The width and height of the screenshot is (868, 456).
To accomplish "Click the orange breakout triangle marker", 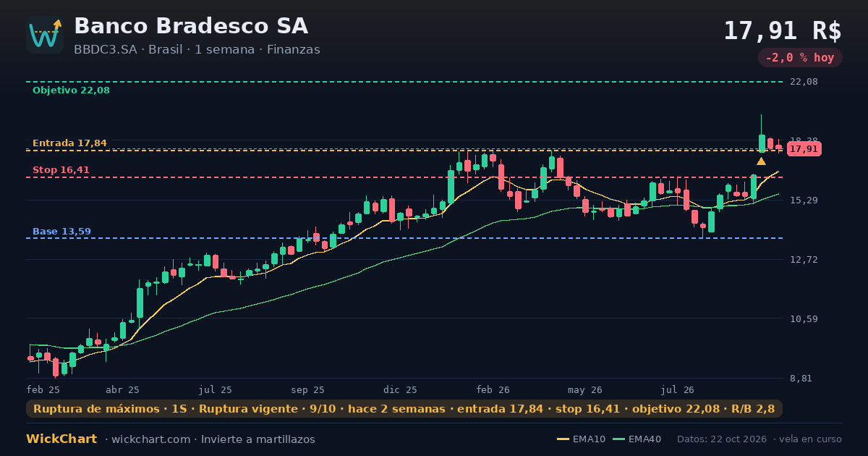I will (x=761, y=161).
